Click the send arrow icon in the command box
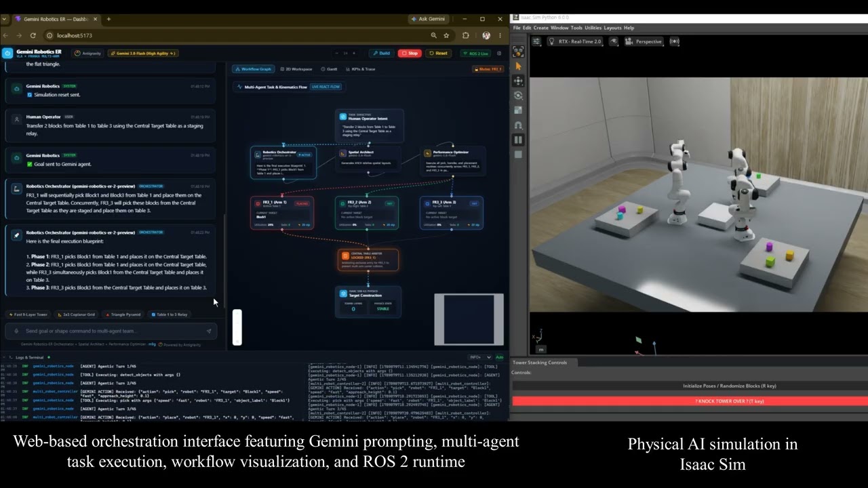 coord(209,331)
